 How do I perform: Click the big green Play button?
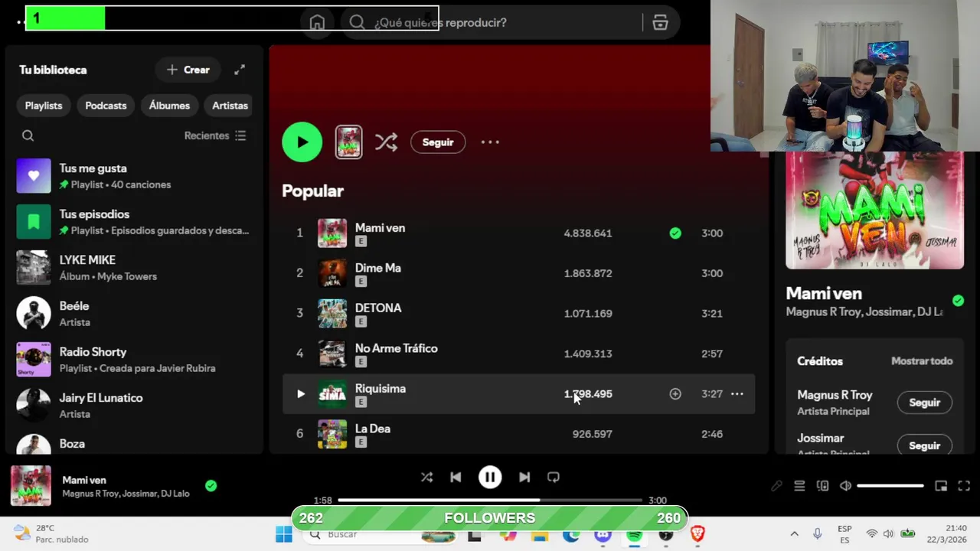302,142
